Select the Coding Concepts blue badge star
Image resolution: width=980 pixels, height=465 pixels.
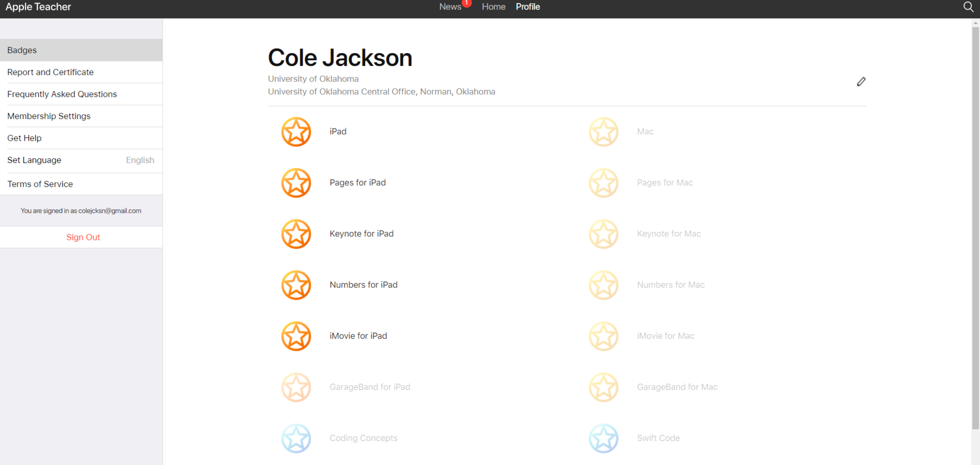296,438
